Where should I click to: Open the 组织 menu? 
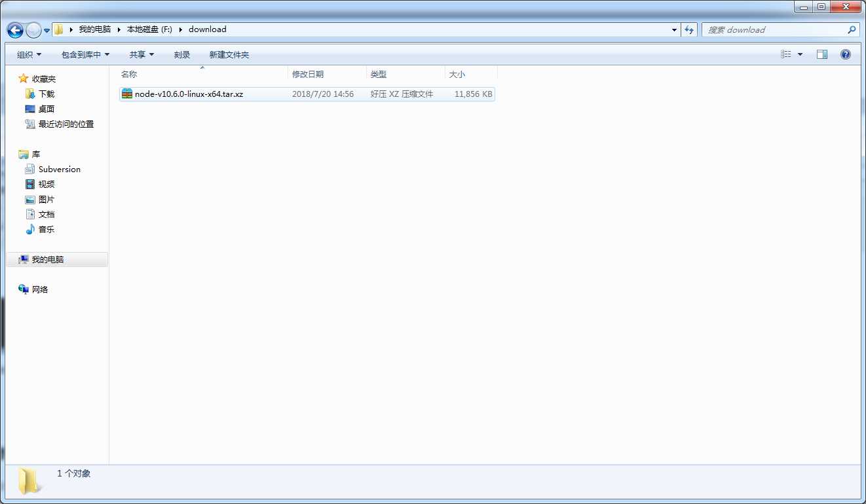[x=29, y=55]
